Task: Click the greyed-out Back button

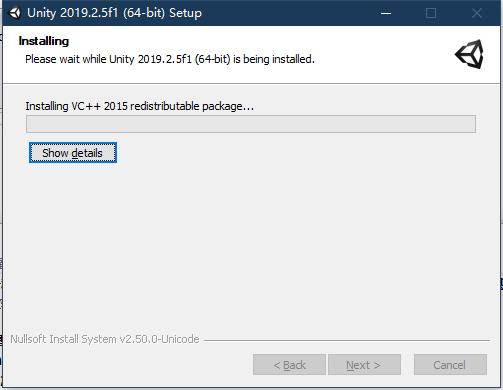Action: [289, 365]
